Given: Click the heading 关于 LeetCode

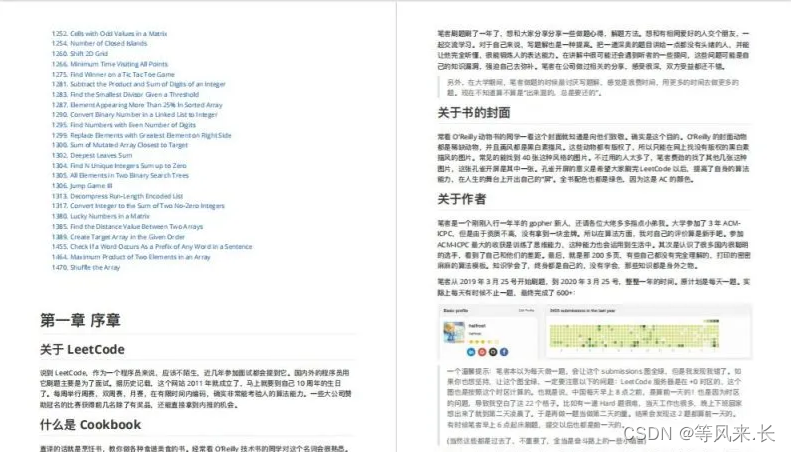Looking at the screenshot, I should pyautogui.click(x=82, y=350).
